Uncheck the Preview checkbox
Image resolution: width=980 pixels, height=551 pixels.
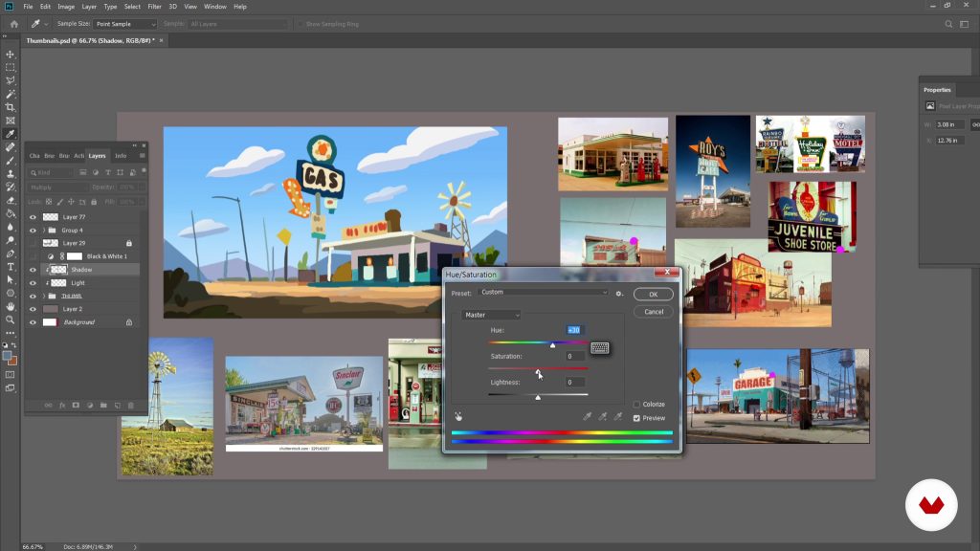pos(637,418)
